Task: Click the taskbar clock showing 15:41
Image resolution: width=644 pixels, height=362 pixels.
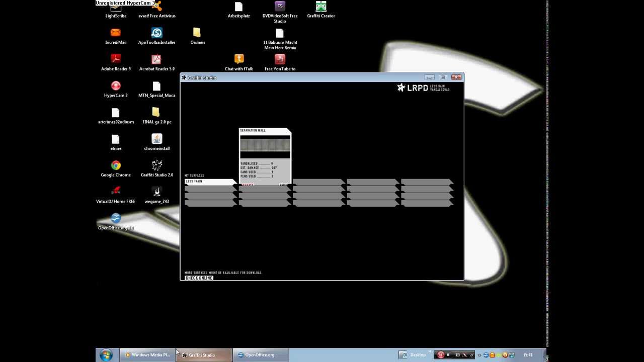Action: (527, 355)
